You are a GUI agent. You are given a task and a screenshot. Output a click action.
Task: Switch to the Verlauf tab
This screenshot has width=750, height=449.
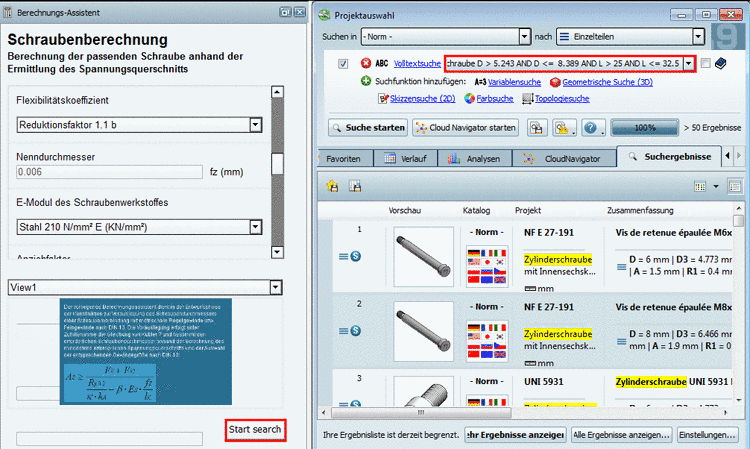point(406,159)
